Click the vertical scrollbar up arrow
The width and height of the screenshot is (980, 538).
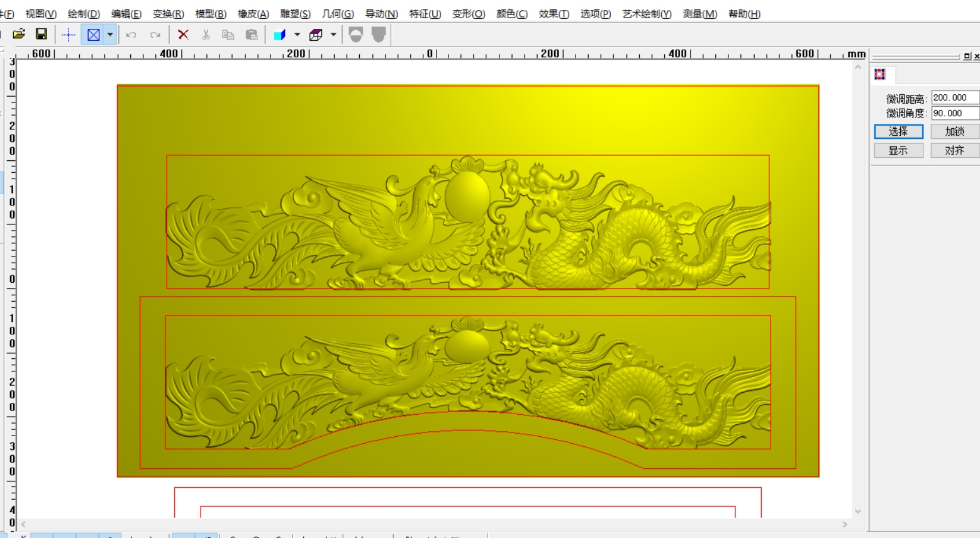[x=858, y=67]
